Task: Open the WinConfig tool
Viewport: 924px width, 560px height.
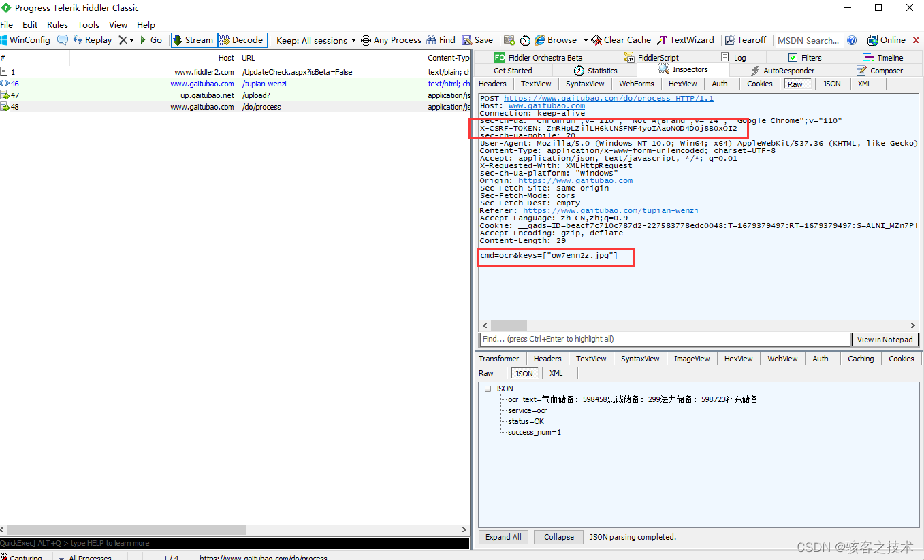Action: (x=25, y=40)
